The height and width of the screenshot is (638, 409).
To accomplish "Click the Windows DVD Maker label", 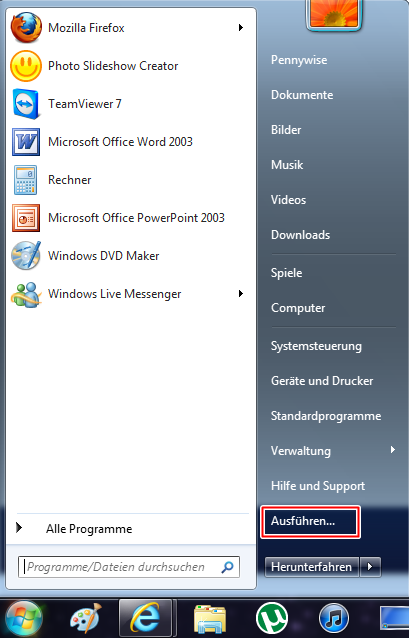I will pyautogui.click(x=103, y=256).
